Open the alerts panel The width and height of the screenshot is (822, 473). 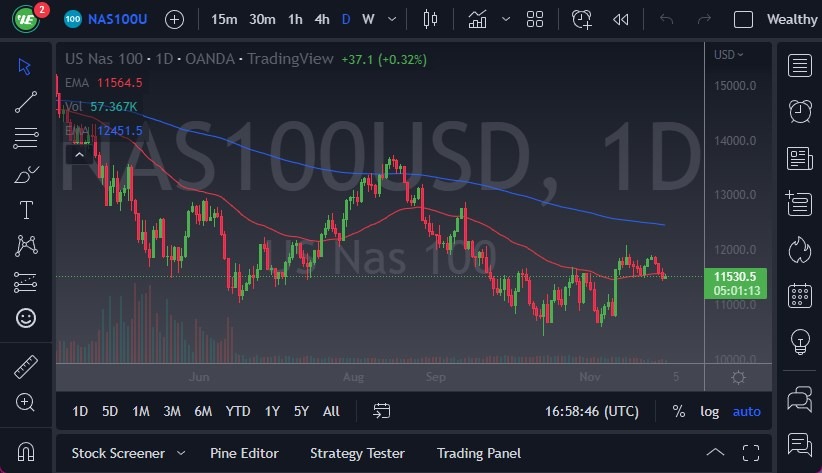[799, 111]
